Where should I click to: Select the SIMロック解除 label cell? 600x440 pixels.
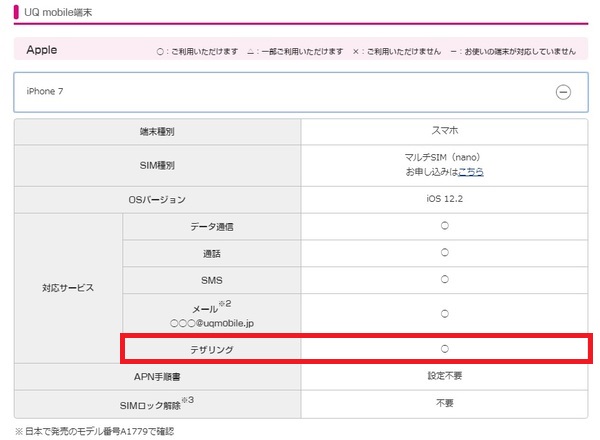(x=157, y=404)
